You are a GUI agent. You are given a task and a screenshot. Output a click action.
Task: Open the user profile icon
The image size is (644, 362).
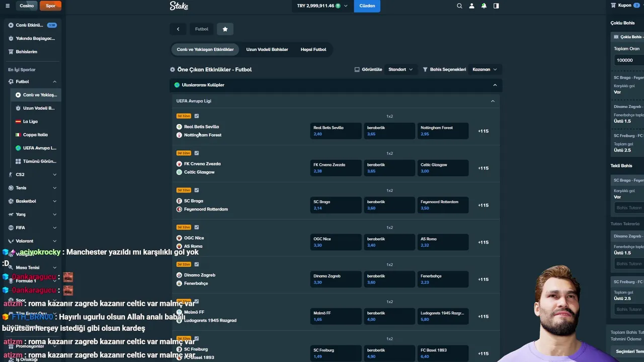pos(471,6)
